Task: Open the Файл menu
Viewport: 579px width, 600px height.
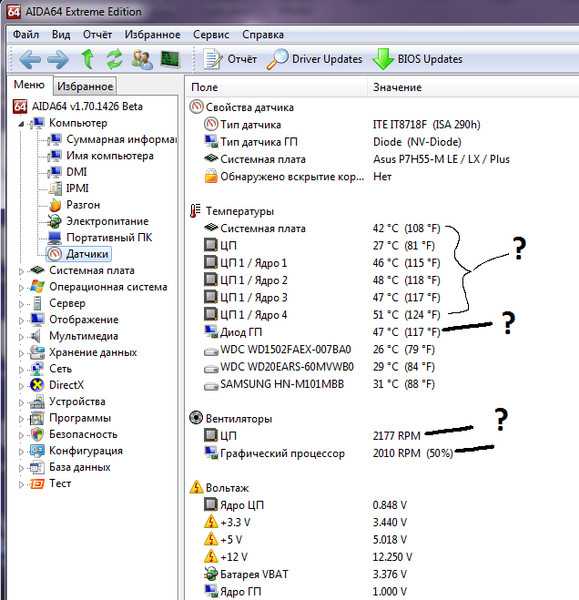Action: pos(26,34)
